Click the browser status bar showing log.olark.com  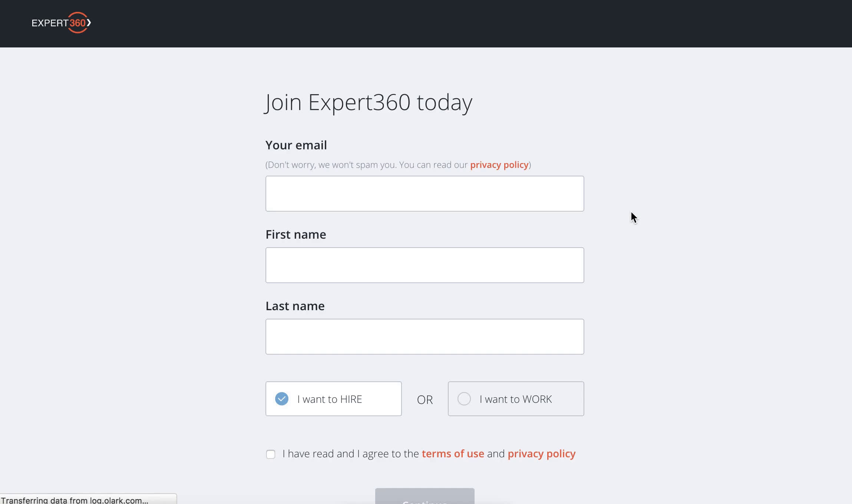pos(88,499)
